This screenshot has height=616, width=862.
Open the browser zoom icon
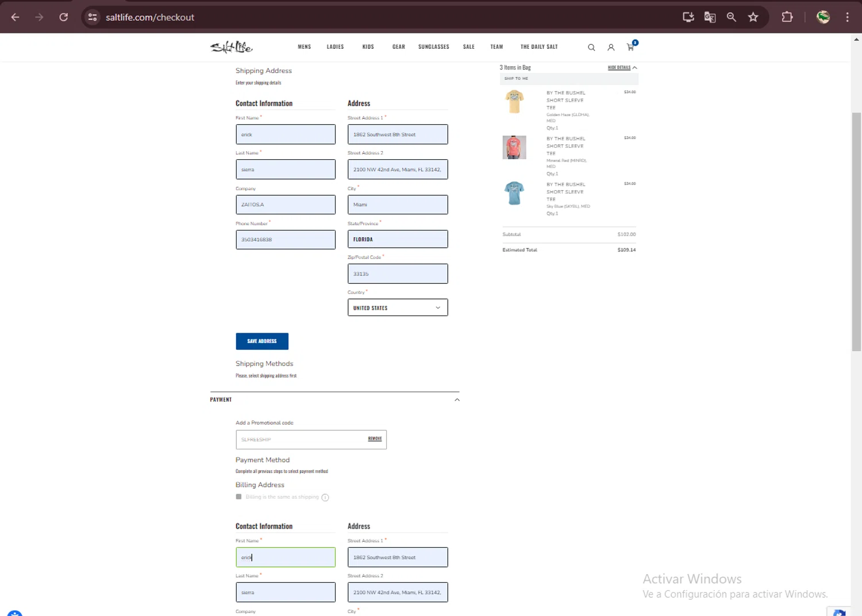tap(732, 17)
